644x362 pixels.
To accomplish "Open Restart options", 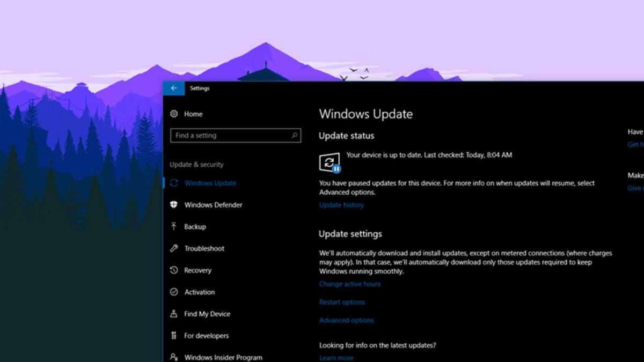I will click(342, 302).
